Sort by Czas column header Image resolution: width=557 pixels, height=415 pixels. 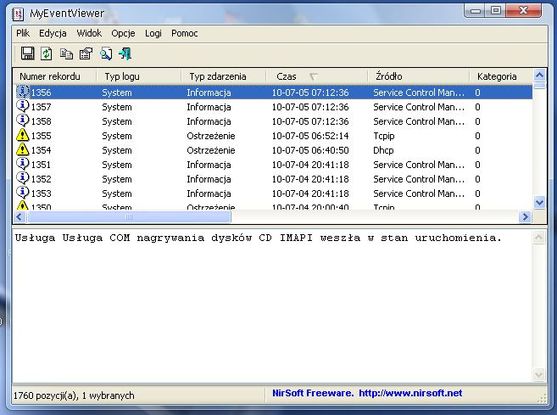(317, 76)
